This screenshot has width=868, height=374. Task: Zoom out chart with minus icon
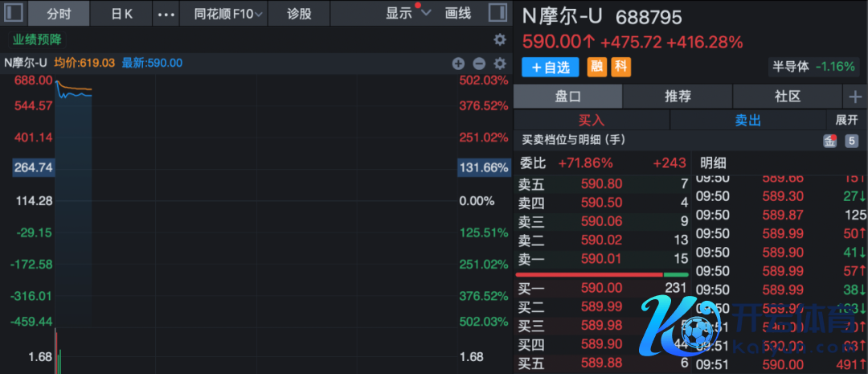479,64
